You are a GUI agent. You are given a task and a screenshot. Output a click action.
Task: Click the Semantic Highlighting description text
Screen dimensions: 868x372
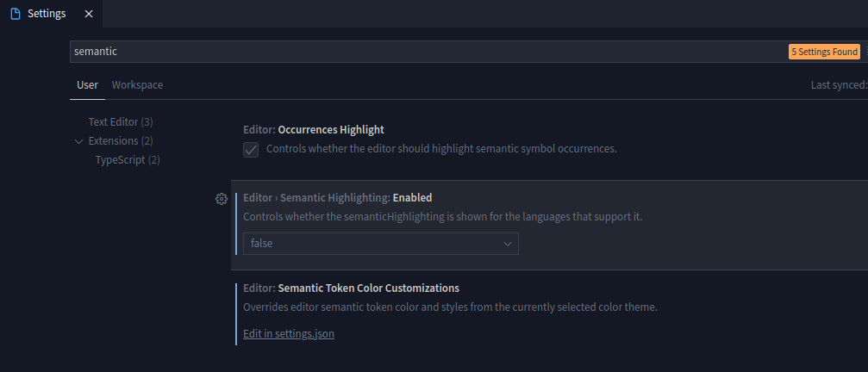tap(442, 216)
